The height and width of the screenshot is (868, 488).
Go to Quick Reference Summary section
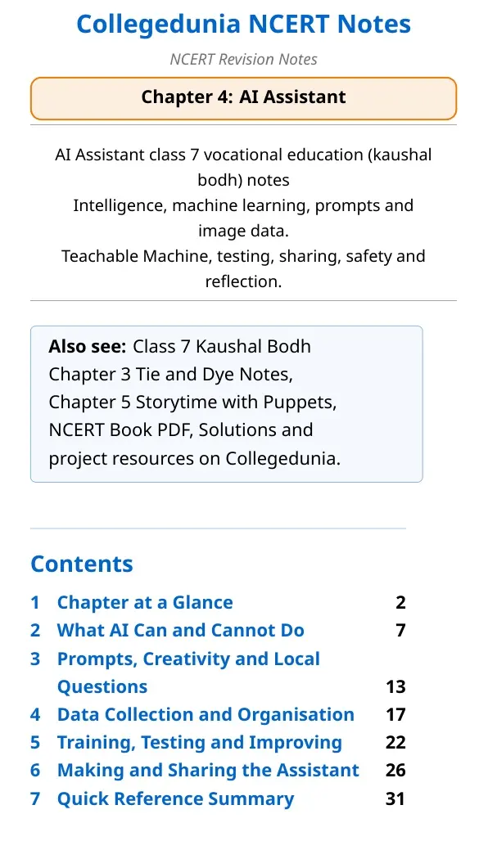point(175,798)
